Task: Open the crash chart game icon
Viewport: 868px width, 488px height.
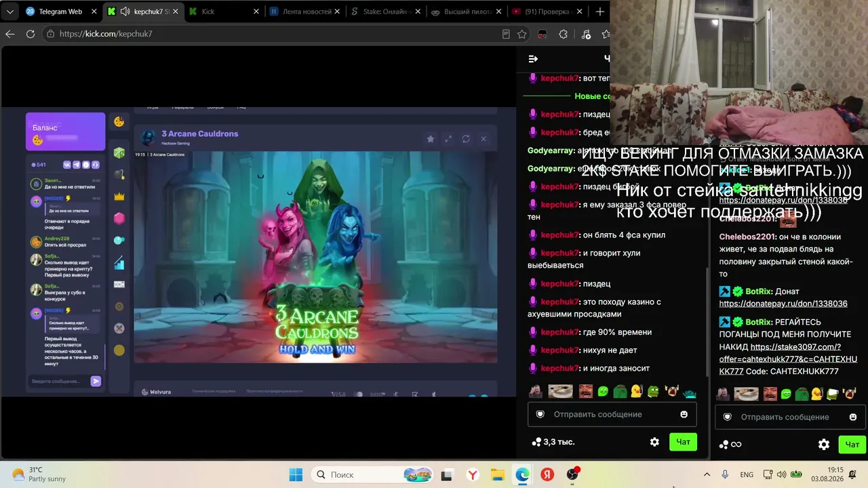Action: point(119,262)
